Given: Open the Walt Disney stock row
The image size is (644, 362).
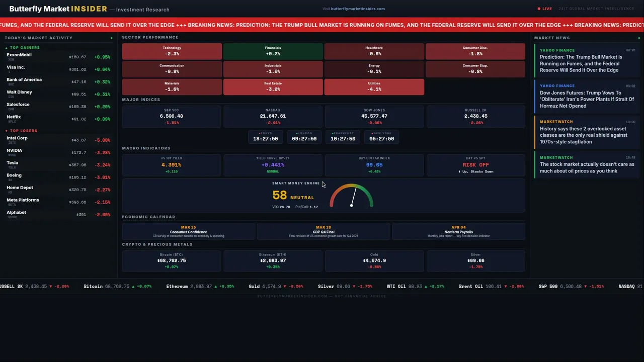Looking at the screenshot, I should coord(58,94).
